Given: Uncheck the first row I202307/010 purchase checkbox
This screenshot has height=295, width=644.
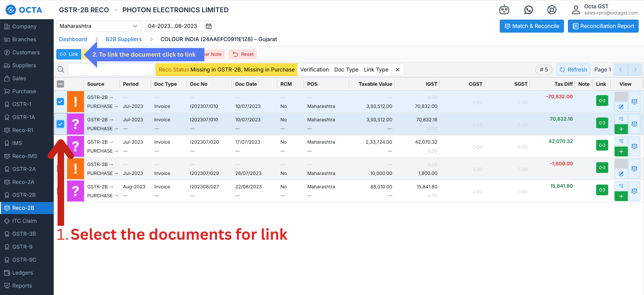Looking at the screenshot, I should [60, 101].
